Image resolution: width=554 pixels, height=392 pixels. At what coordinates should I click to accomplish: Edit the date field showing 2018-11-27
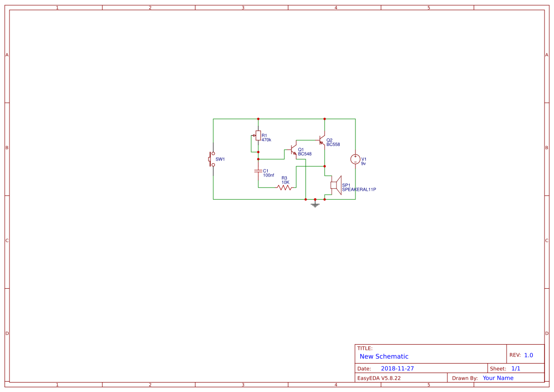click(x=398, y=368)
